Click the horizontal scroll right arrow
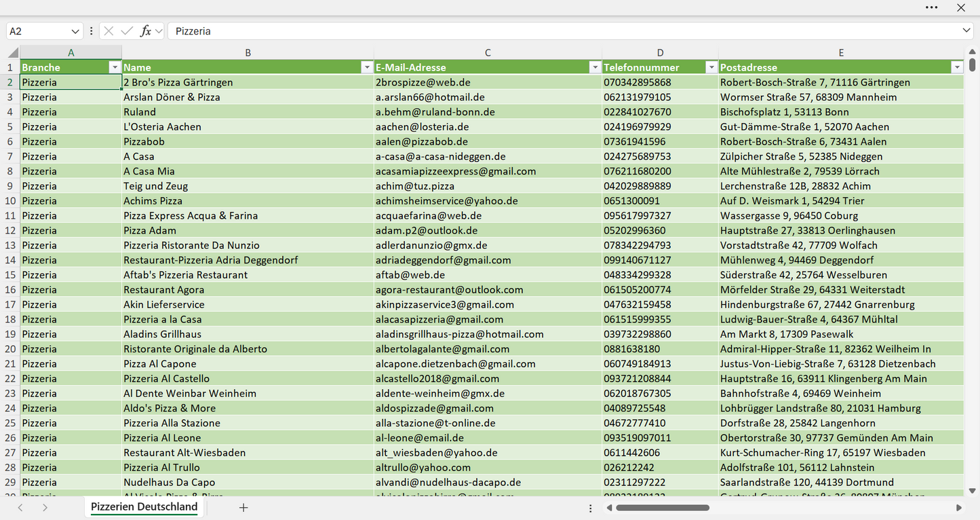The width and height of the screenshot is (980, 520). 959,508
